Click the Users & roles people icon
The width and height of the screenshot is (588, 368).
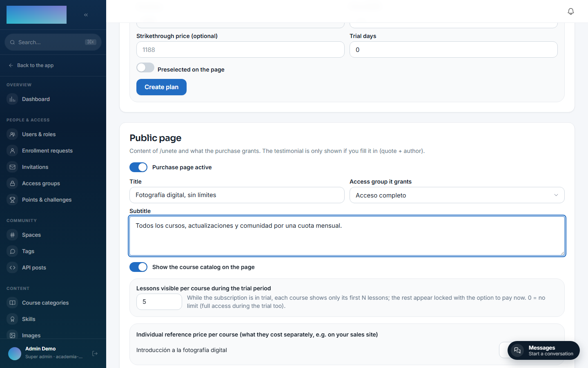tap(13, 134)
